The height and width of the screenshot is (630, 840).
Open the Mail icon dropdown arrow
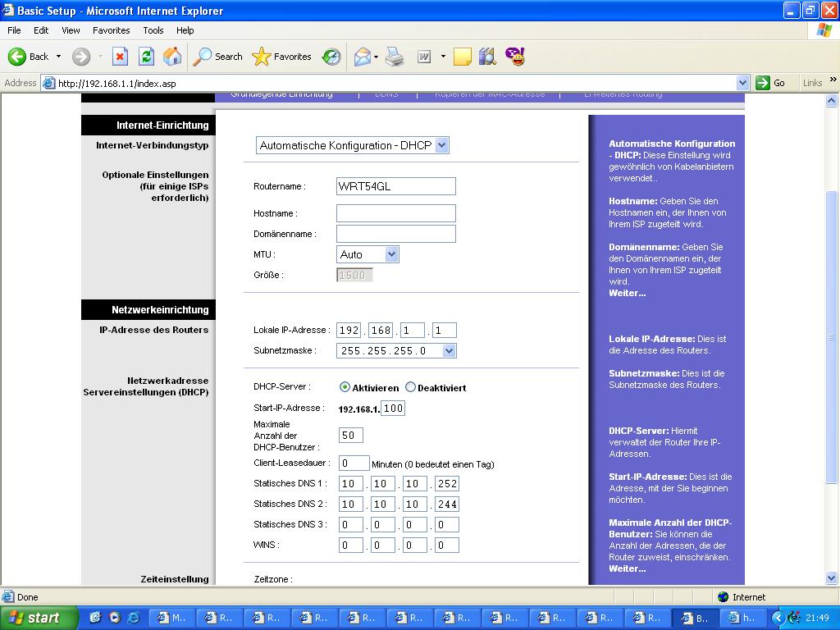(376, 57)
